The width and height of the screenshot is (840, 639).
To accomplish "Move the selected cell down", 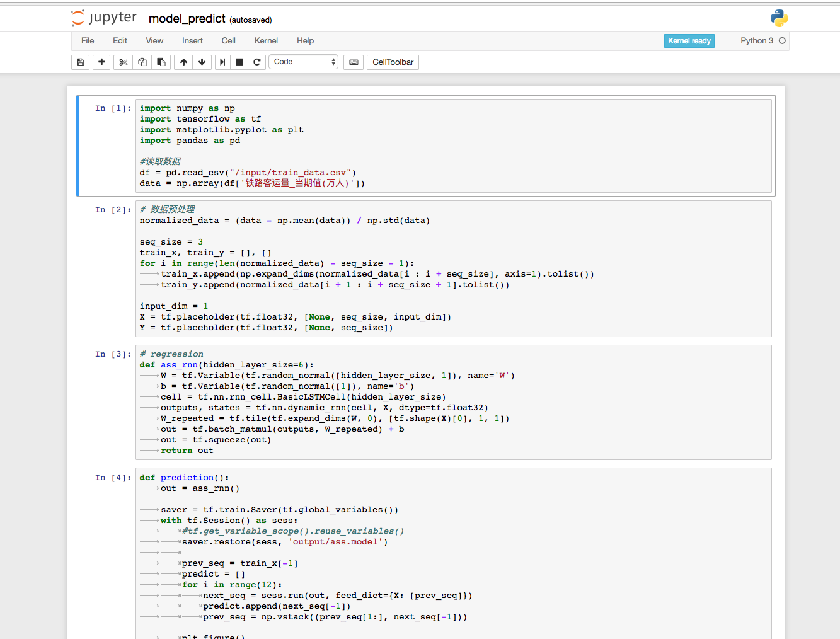I will (x=202, y=62).
